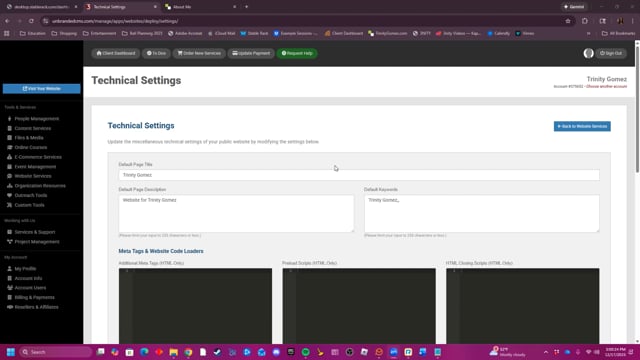Open the Shopping bookmarks folder
The image size is (640, 360).
(x=64, y=33)
